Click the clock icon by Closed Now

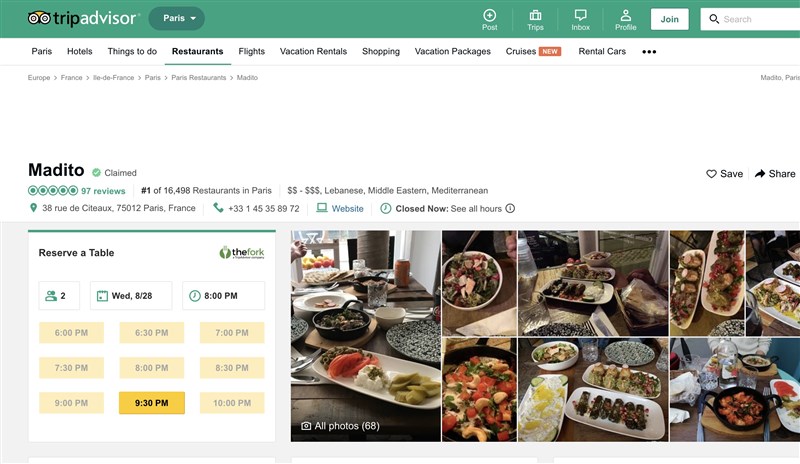click(x=386, y=208)
